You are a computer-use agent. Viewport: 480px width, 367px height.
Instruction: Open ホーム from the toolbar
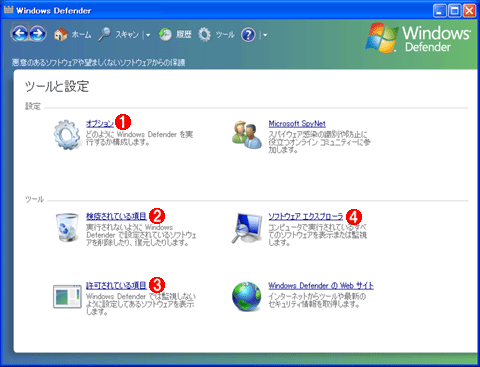tap(81, 35)
